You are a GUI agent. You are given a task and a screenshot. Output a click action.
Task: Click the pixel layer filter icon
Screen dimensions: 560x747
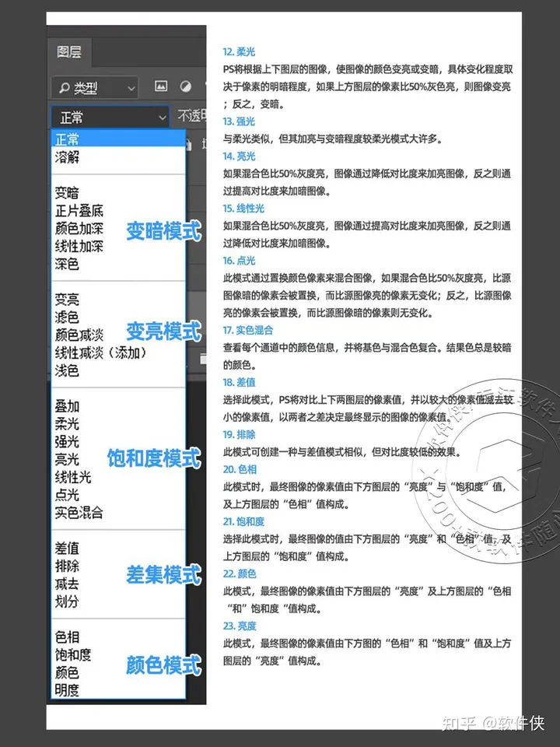[x=161, y=86]
